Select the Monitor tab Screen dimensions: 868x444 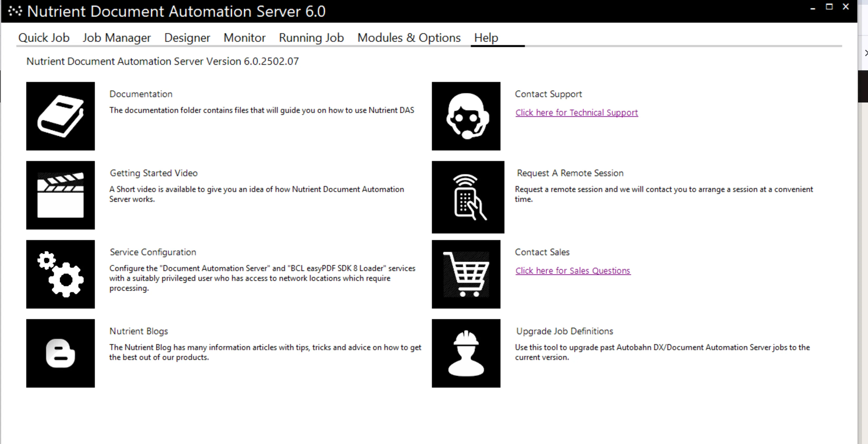pyautogui.click(x=244, y=38)
